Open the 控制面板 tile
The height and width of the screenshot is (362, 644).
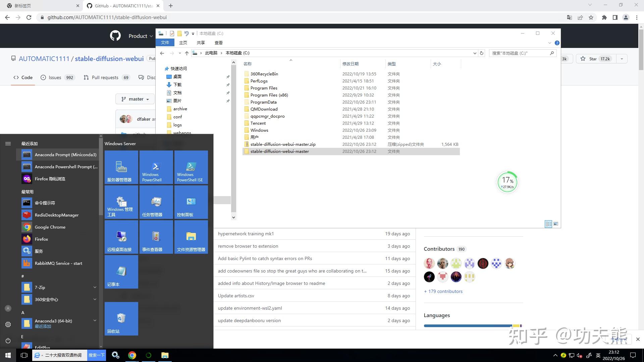click(191, 202)
